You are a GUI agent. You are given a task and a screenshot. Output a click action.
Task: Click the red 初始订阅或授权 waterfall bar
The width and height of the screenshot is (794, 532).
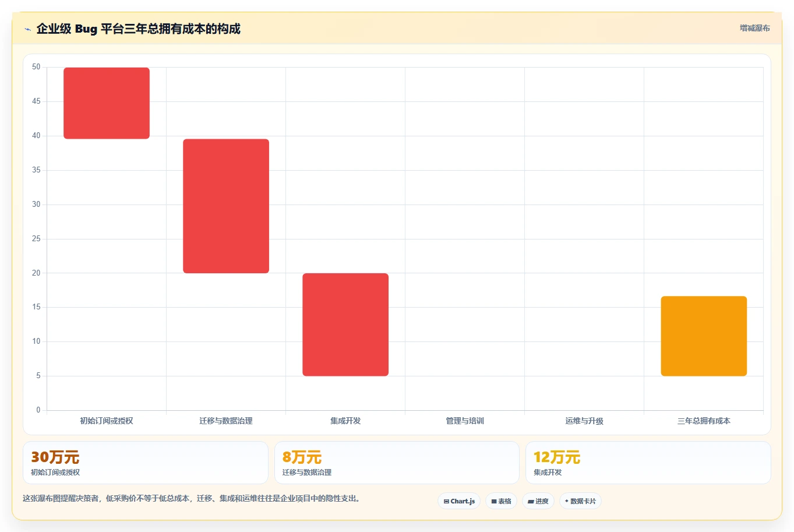(x=107, y=103)
